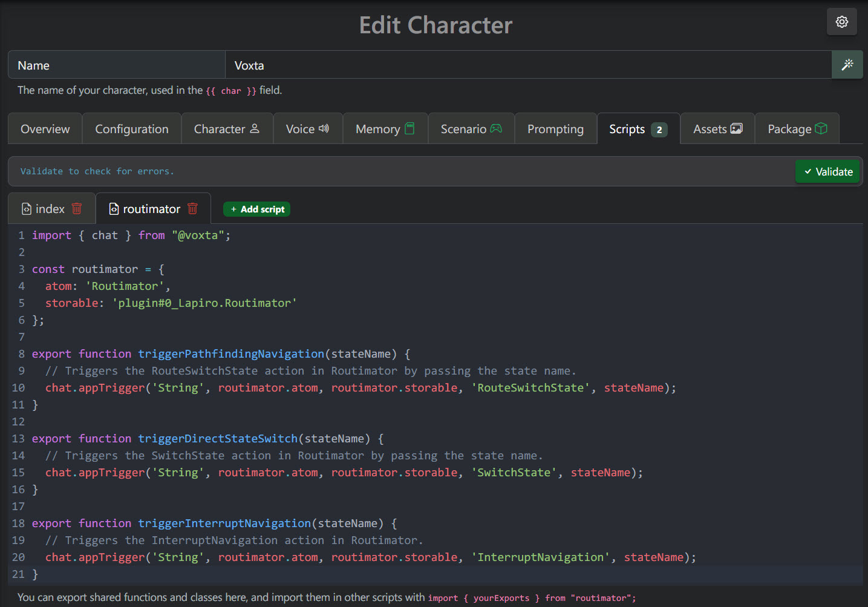Click the '{{ char }}' placeholder in help text

(231, 91)
